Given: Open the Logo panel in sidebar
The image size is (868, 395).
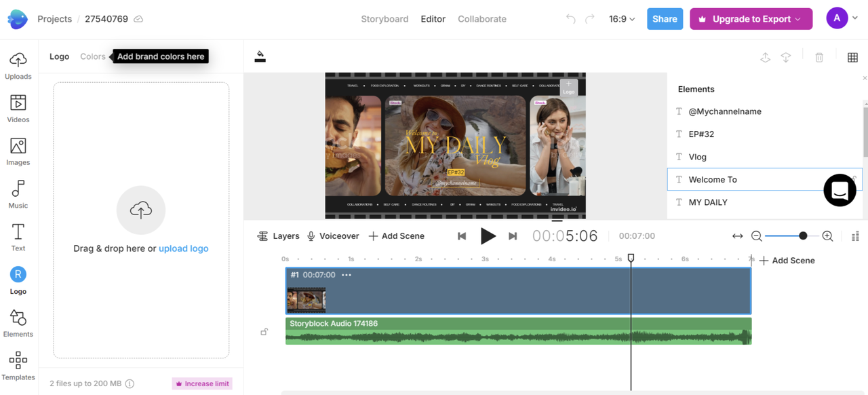Looking at the screenshot, I should click(18, 281).
